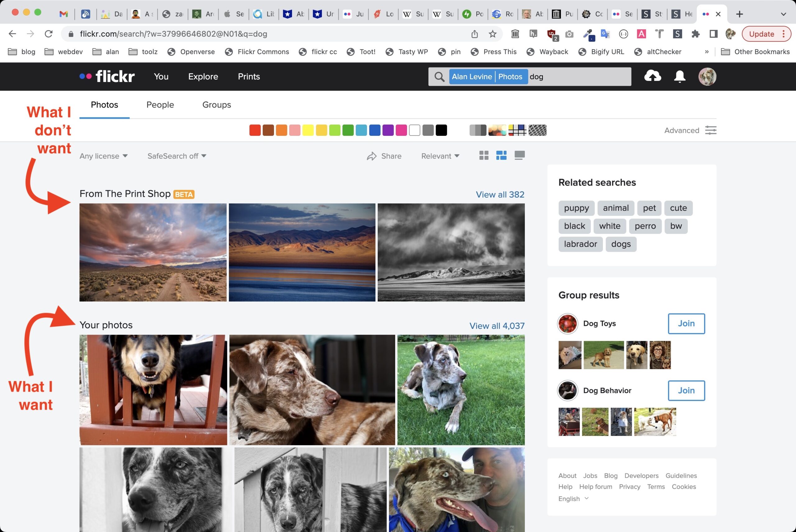The image size is (796, 532).
Task: Toggle the black and white style filter
Action: pos(478,130)
